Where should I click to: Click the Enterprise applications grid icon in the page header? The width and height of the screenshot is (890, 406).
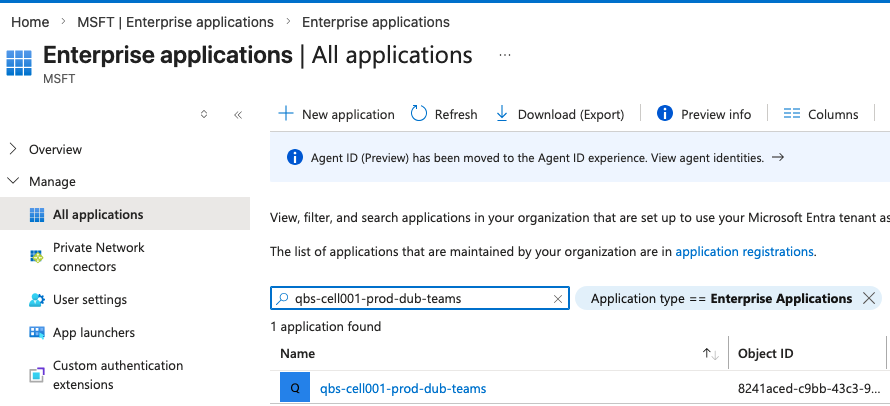coord(19,62)
